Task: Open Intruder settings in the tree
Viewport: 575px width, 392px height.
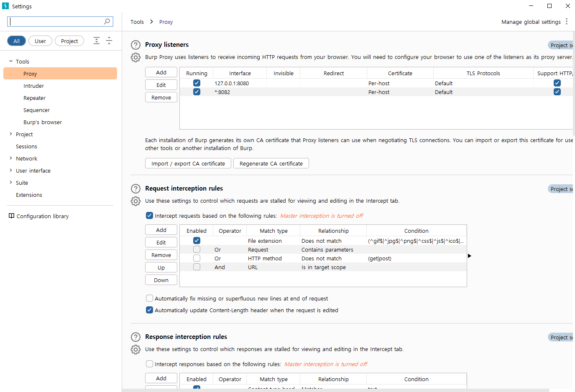Action: 34,86
